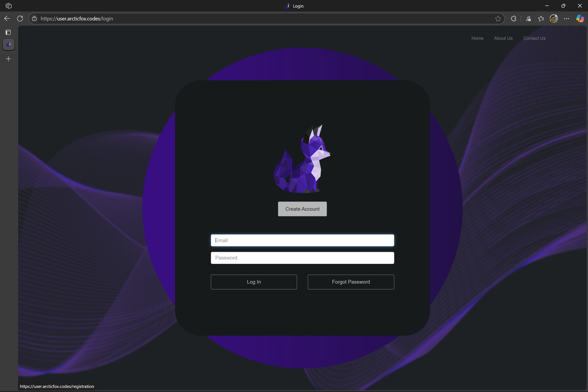This screenshot has height=392, width=588.
Task: Toggle the vertical tabs pane icon
Action: tap(8, 32)
